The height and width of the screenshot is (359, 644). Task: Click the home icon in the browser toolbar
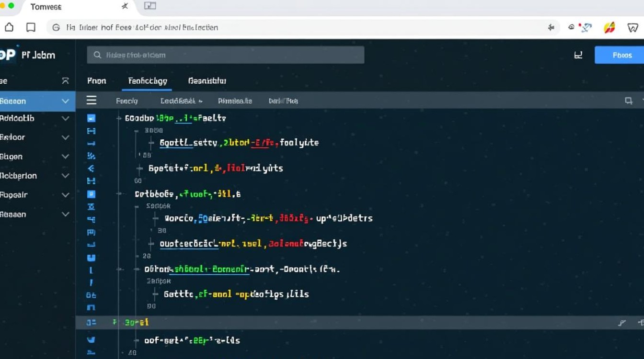pos(9,27)
